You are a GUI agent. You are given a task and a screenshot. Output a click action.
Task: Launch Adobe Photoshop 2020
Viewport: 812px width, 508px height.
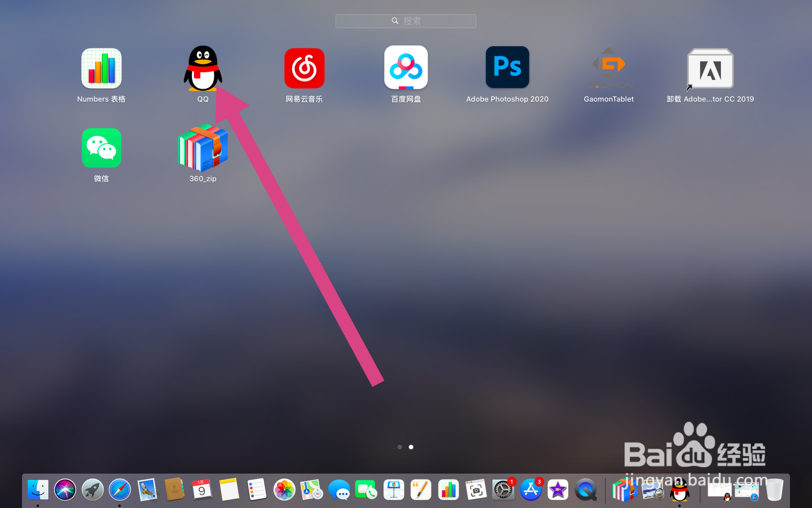pos(507,67)
